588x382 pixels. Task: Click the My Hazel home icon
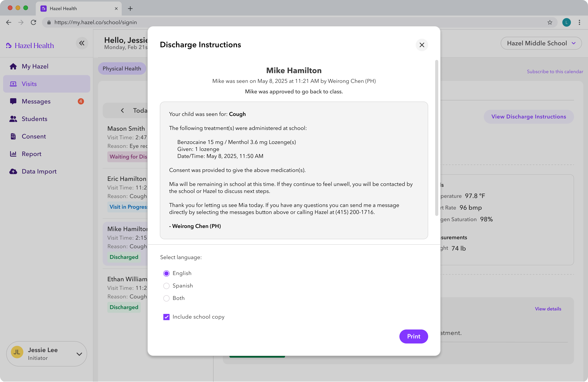click(x=13, y=67)
